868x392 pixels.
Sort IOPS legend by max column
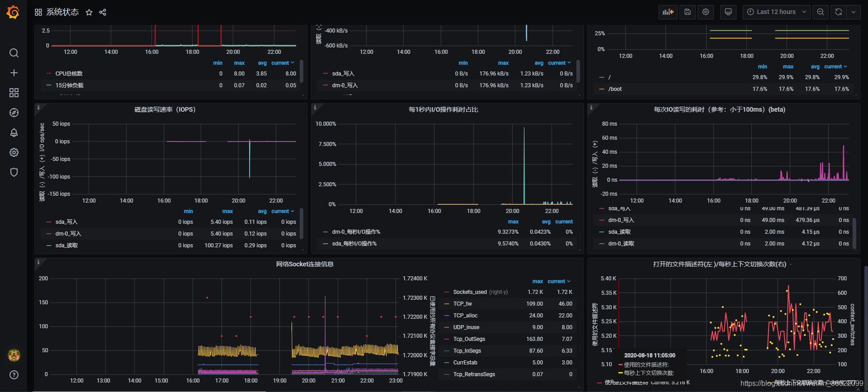(227, 211)
